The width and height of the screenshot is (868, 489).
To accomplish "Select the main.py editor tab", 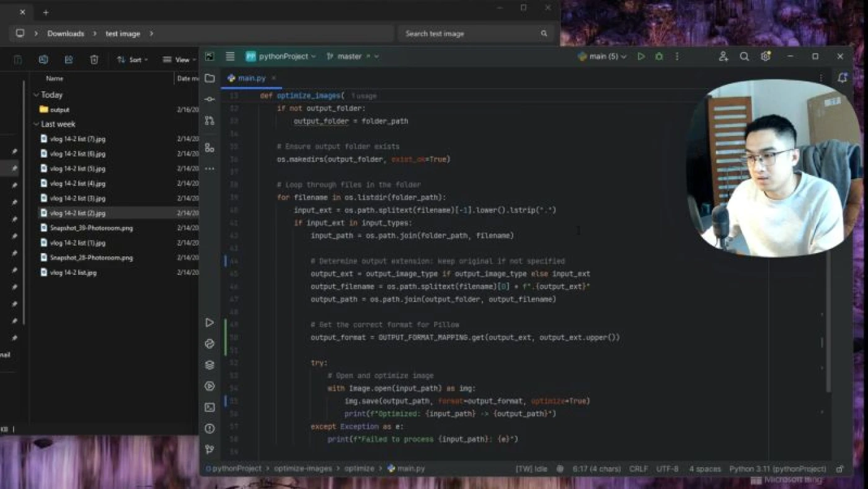I will (251, 78).
